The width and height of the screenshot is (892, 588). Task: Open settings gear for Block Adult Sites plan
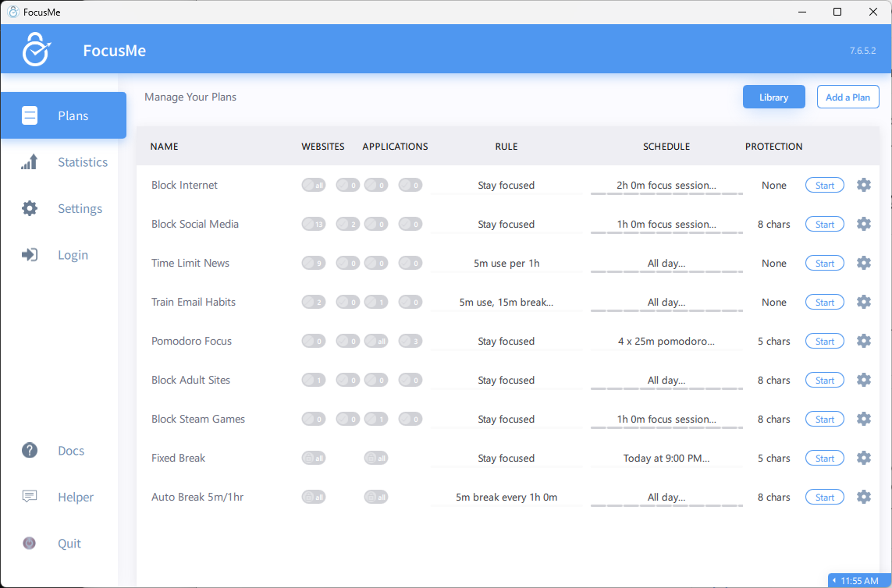tap(864, 380)
